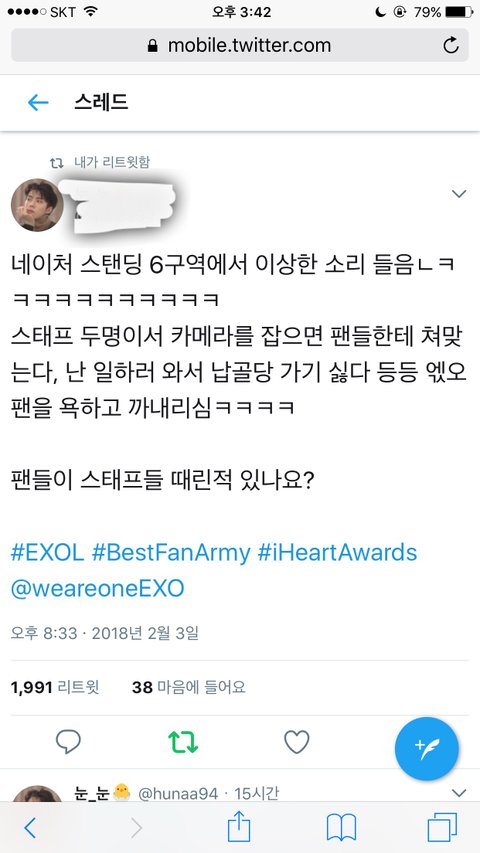Viewport: 480px width, 853px height.
Task: Open the reply speech bubble icon
Action: 69,741
